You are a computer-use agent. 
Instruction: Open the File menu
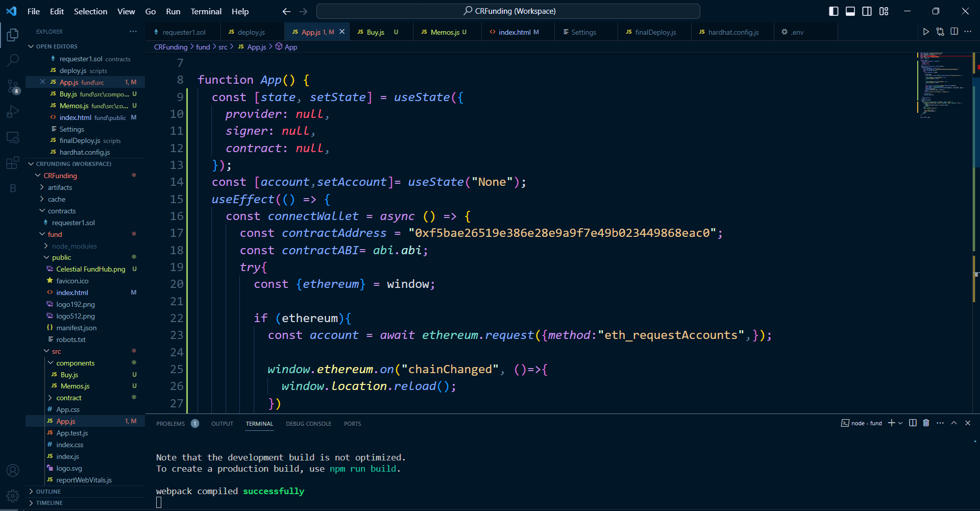click(x=34, y=11)
